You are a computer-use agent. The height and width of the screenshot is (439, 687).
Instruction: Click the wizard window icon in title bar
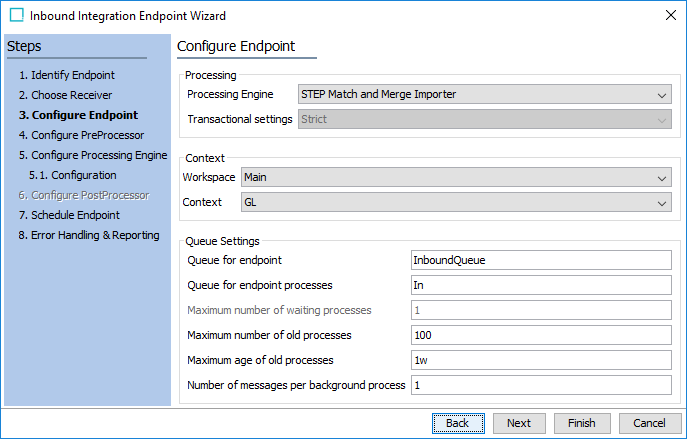coord(17,15)
